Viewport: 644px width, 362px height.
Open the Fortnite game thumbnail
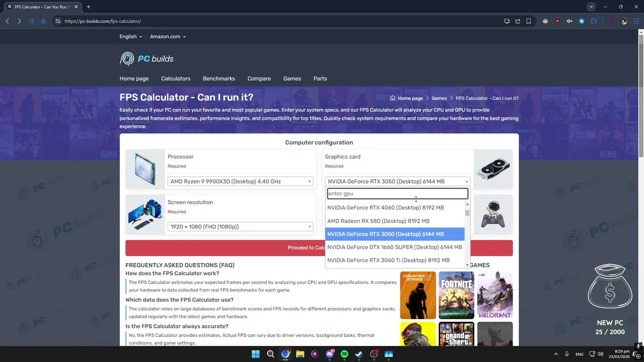coord(456,295)
